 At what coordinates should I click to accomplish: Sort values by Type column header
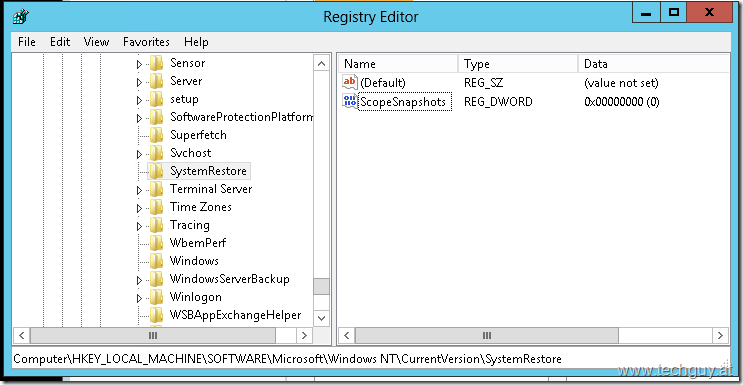click(x=518, y=64)
